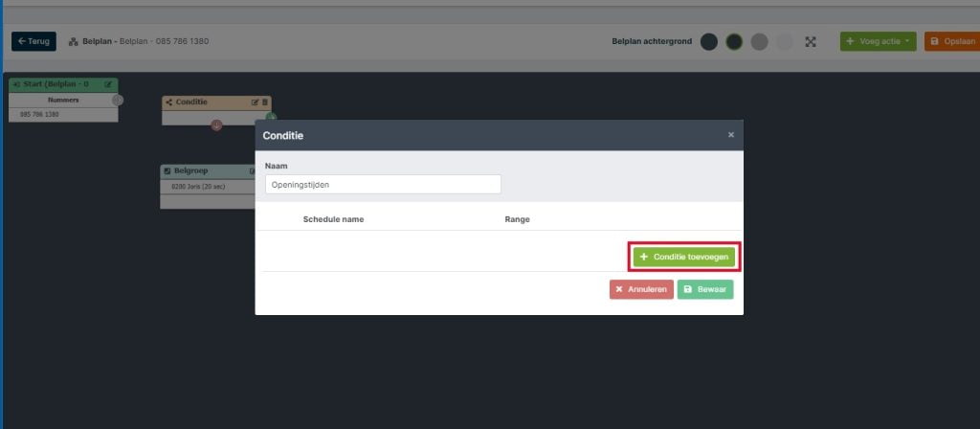Choose the medium gray background swatch
The height and width of the screenshot is (429, 980).
[x=759, y=42]
